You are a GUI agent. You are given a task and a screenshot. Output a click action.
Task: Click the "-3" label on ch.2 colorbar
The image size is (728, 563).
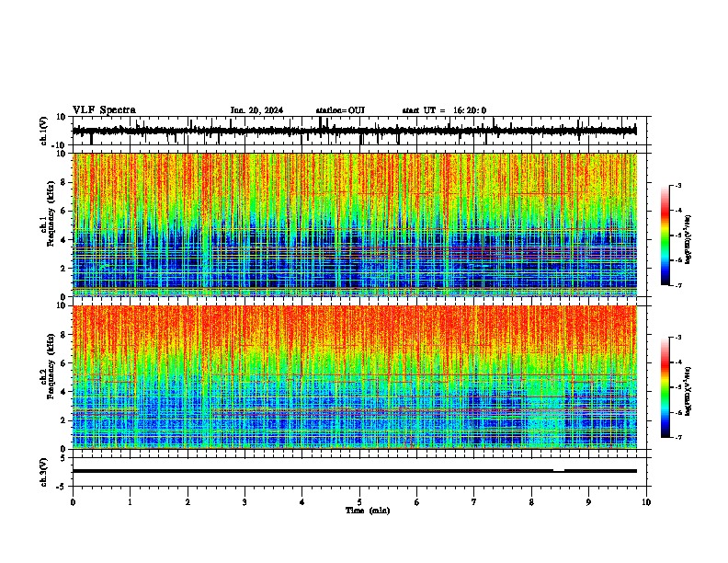(678, 338)
